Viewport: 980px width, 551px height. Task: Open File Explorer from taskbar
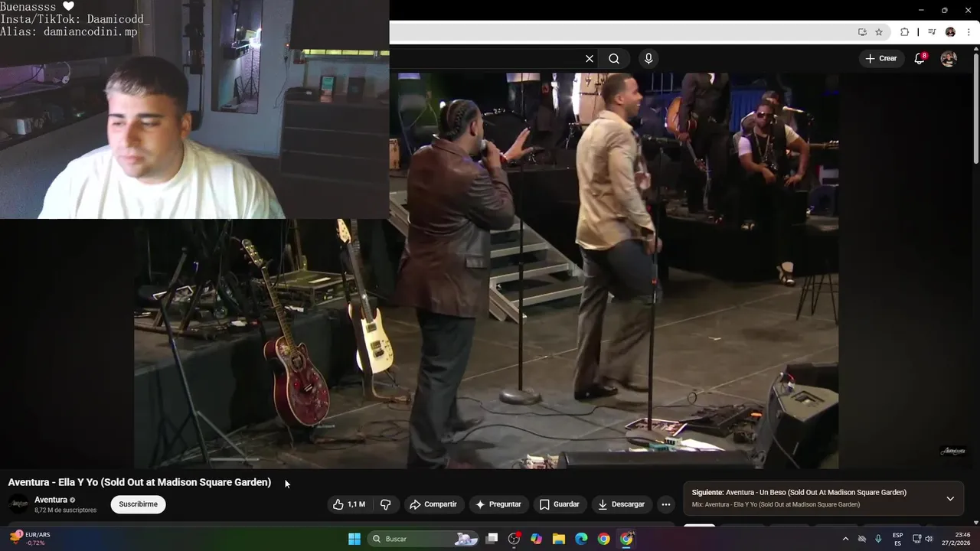point(559,539)
